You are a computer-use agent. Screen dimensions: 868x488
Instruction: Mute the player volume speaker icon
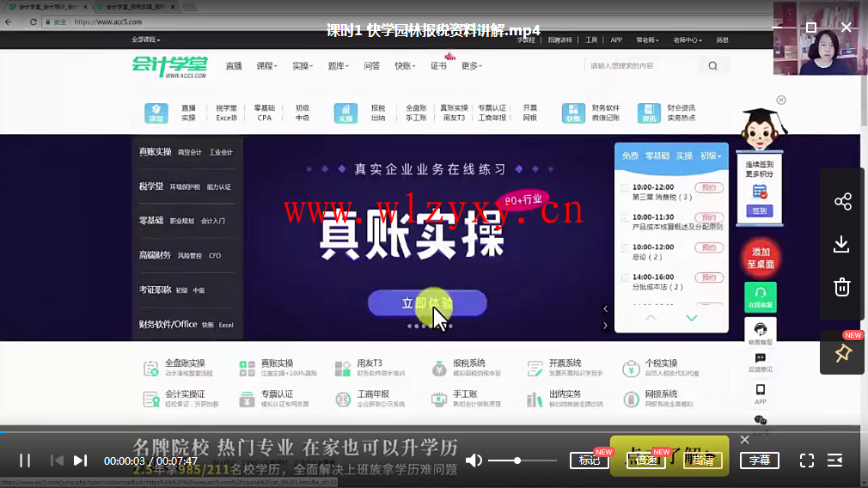click(474, 461)
